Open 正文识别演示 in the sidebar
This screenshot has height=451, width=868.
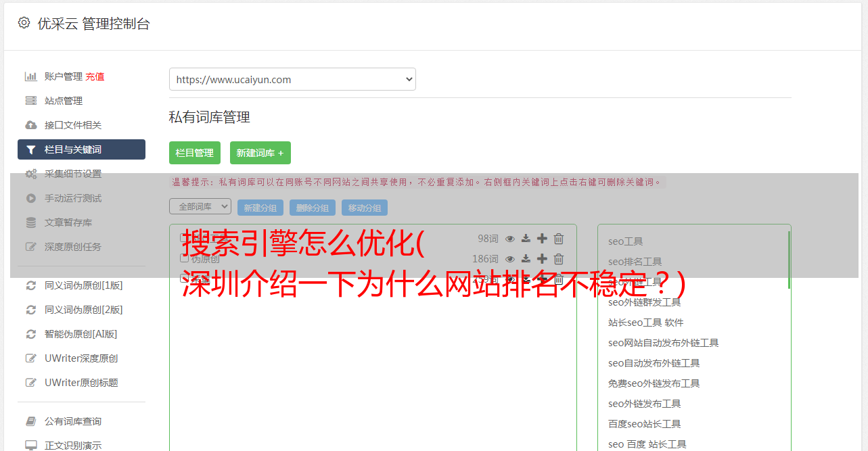pyautogui.click(x=73, y=446)
